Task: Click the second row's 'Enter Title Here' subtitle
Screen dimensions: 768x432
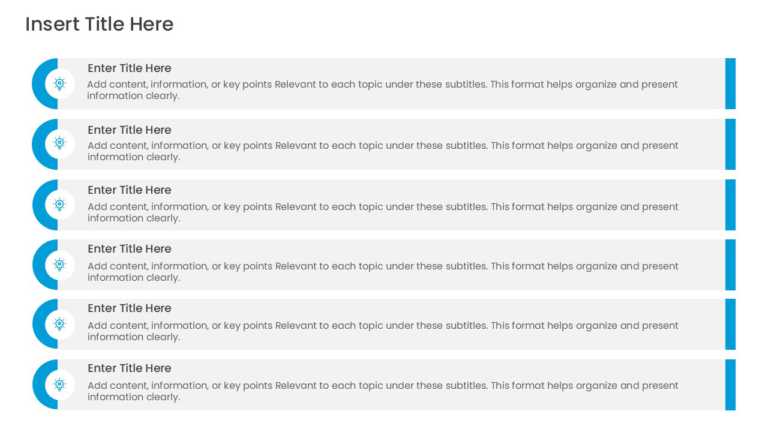Action: tap(129, 130)
